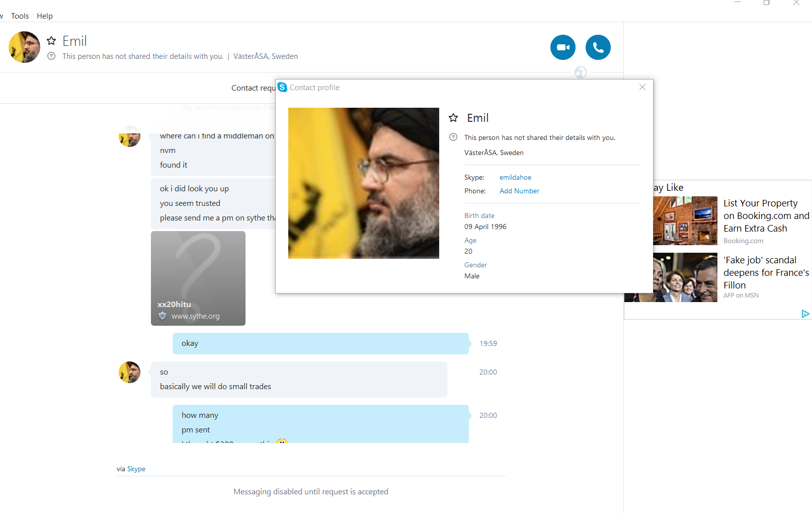Open the 'Fake job' scandal Fillon article
The width and height of the screenshot is (812, 513).
point(766,273)
